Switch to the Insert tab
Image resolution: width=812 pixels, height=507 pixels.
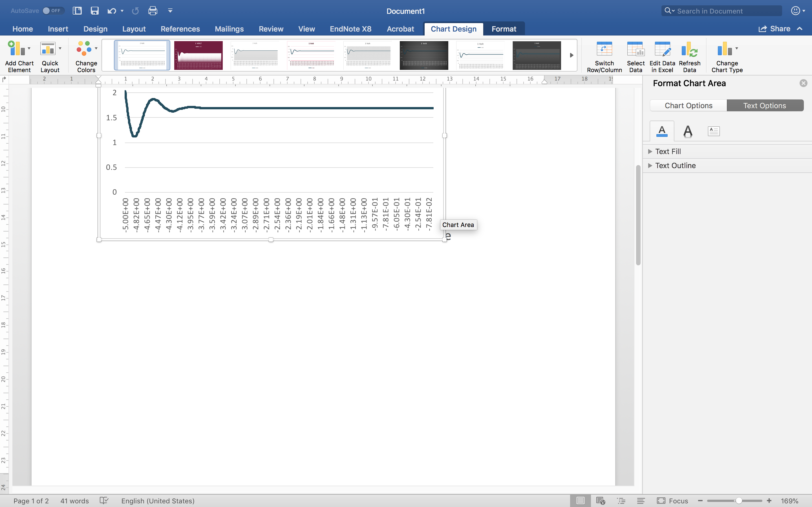pyautogui.click(x=58, y=29)
